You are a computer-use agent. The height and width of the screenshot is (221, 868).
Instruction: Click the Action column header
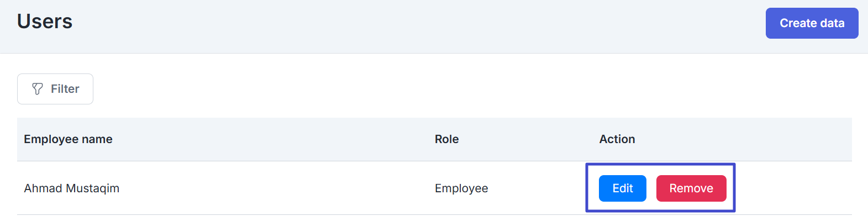click(617, 139)
